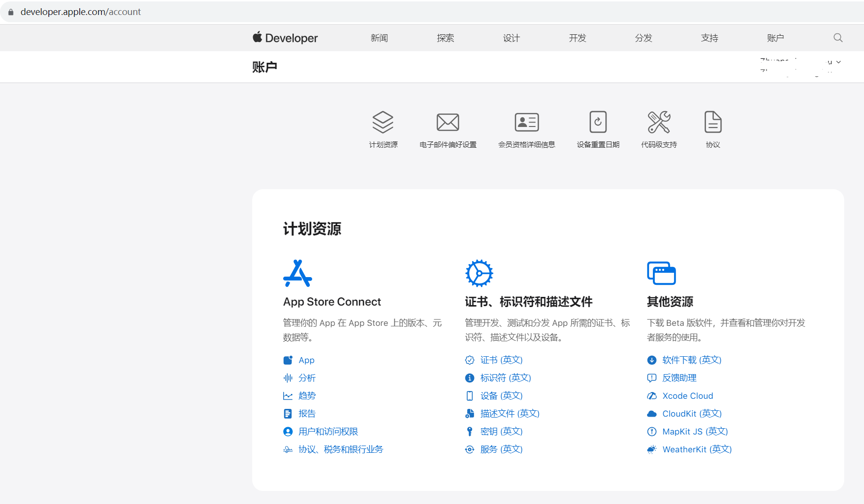
Task: Open the MapKit JS (英文) link
Action: tap(695, 432)
